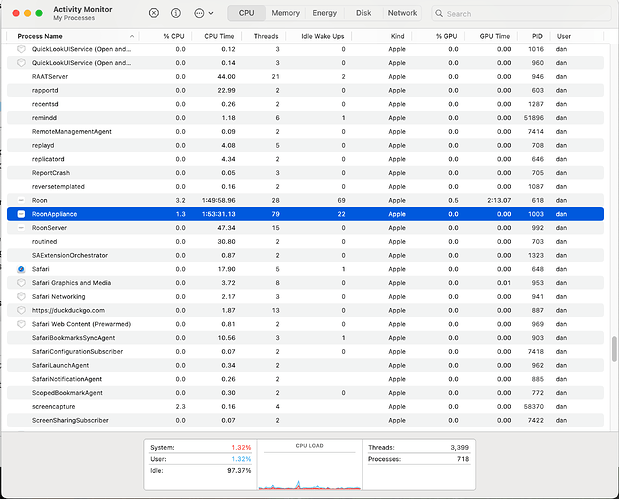Select the remindd process

[305, 118]
